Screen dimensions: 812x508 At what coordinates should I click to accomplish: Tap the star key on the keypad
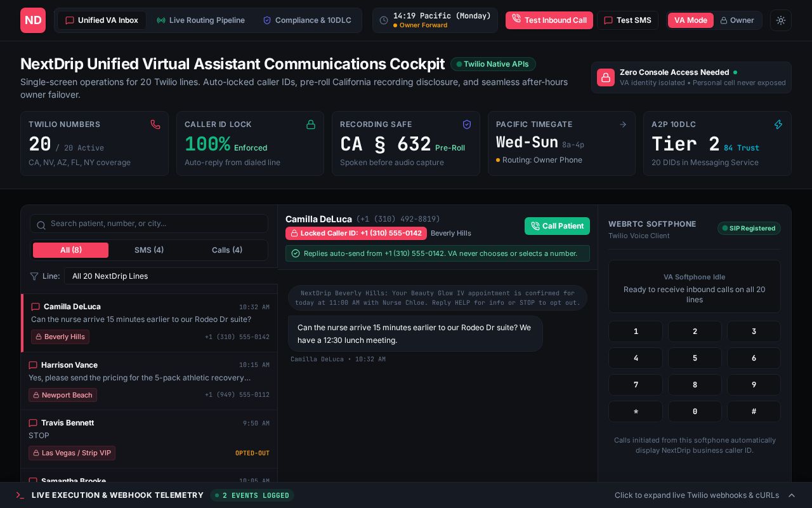coord(636,411)
